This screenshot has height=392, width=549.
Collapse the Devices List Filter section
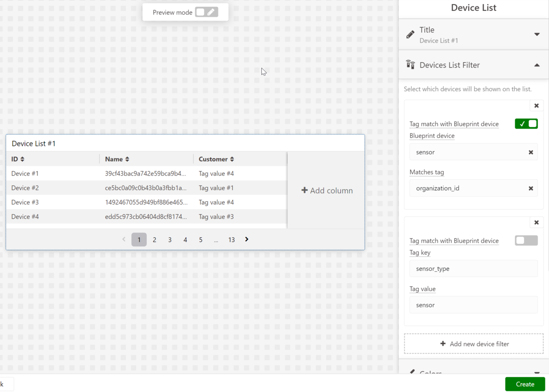(x=537, y=65)
